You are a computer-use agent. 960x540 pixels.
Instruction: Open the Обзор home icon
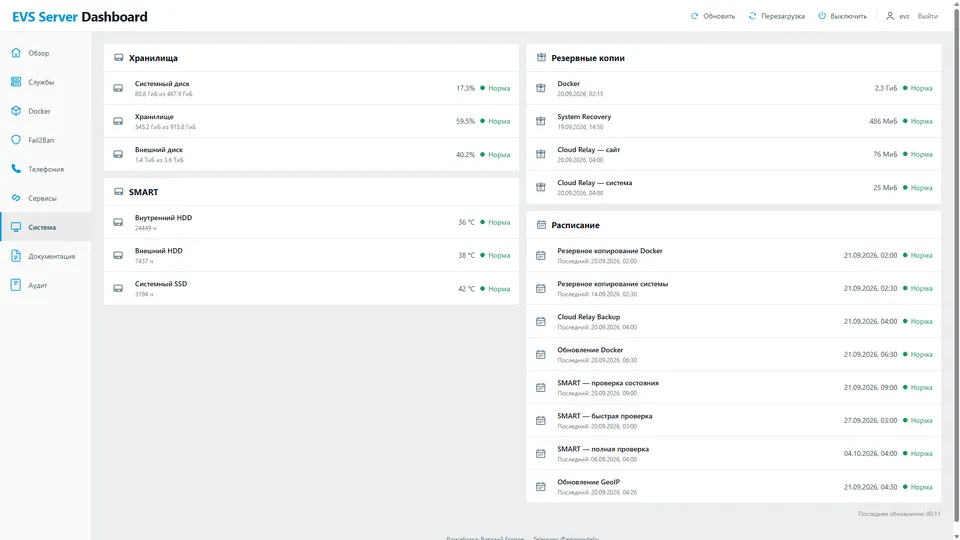pyautogui.click(x=16, y=53)
